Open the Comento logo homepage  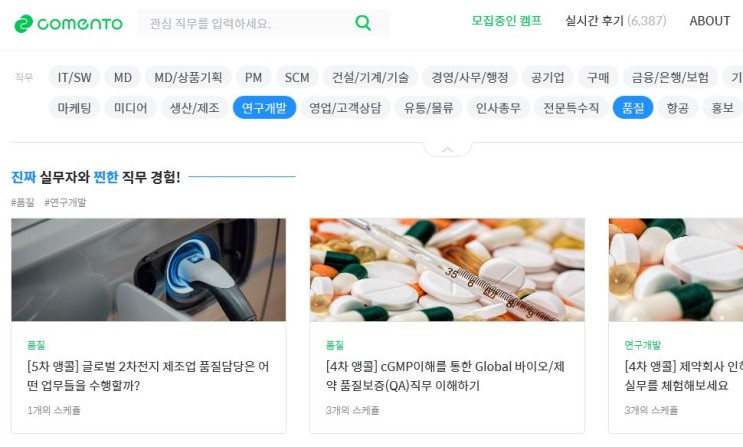pos(69,23)
